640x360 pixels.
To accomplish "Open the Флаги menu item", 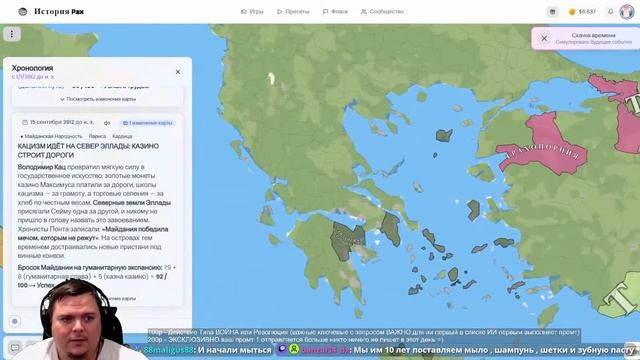I will [x=336, y=12].
